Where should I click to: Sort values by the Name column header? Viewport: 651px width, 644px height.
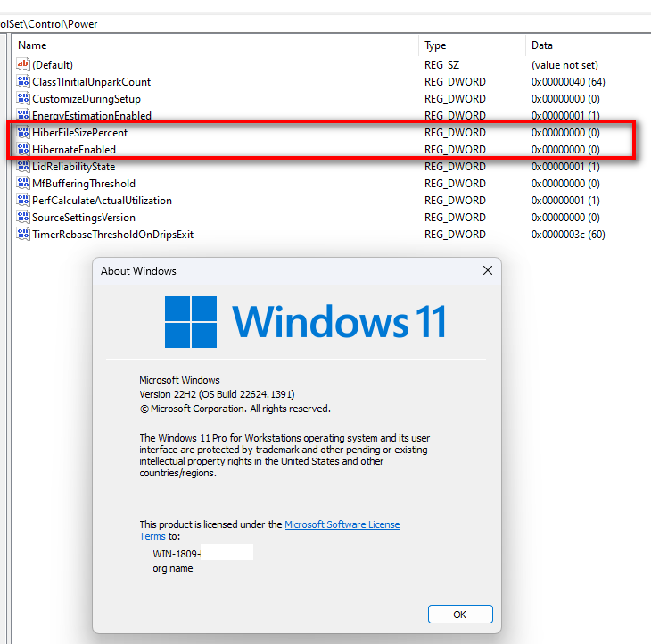[x=215, y=45]
